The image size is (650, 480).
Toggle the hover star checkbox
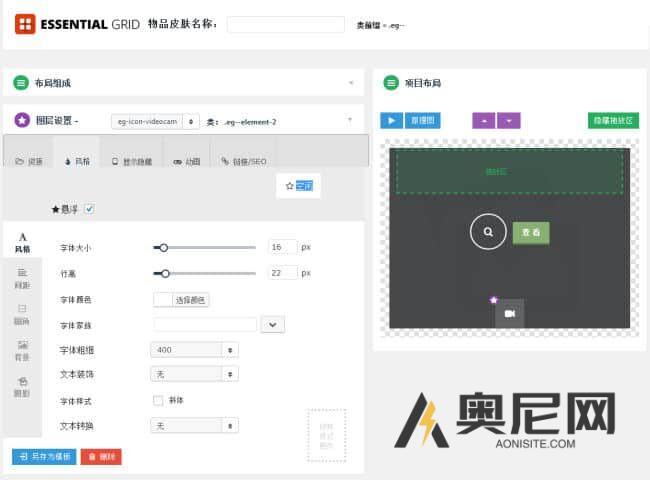point(89,209)
